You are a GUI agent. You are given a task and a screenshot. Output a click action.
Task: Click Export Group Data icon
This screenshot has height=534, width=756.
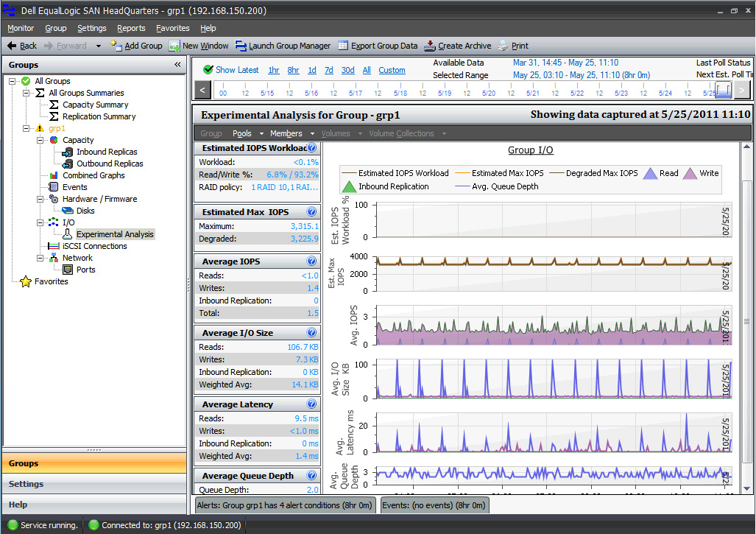pyautogui.click(x=343, y=46)
